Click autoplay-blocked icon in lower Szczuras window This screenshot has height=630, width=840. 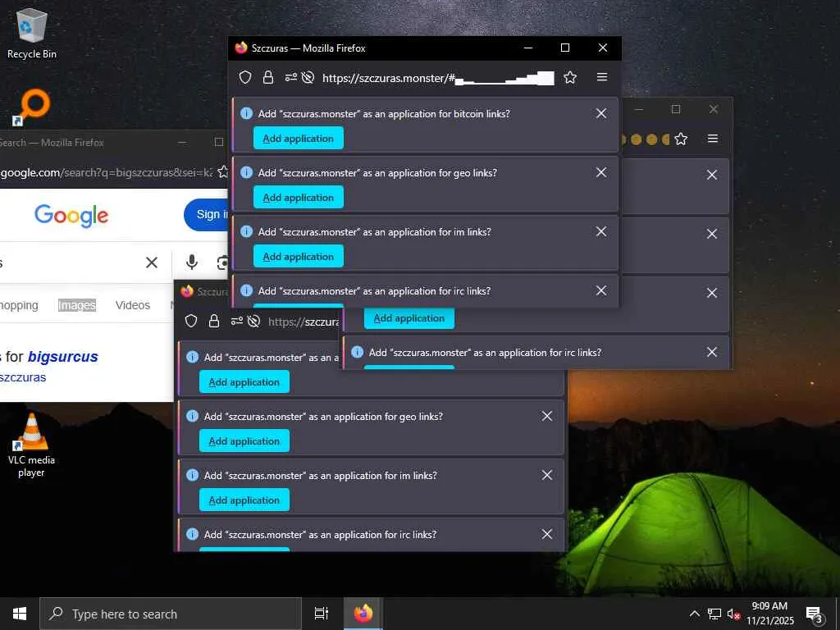point(254,321)
